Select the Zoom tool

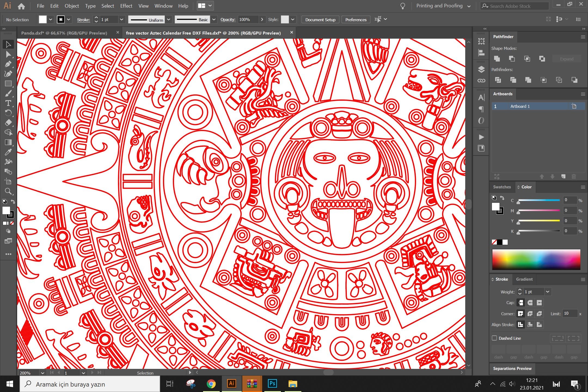coord(8,192)
